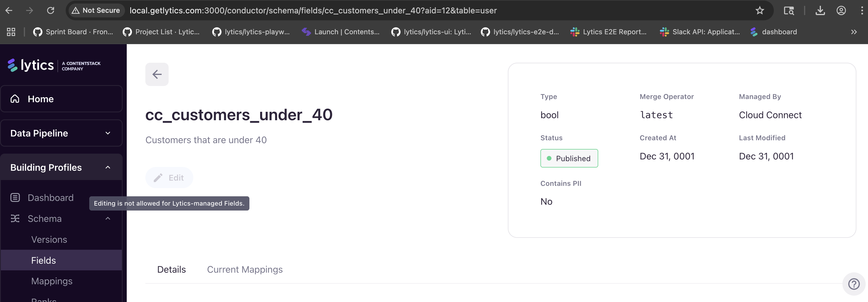Screen dimensions: 868x302
Task: Collapse the Building Profiles section
Action: point(61,167)
